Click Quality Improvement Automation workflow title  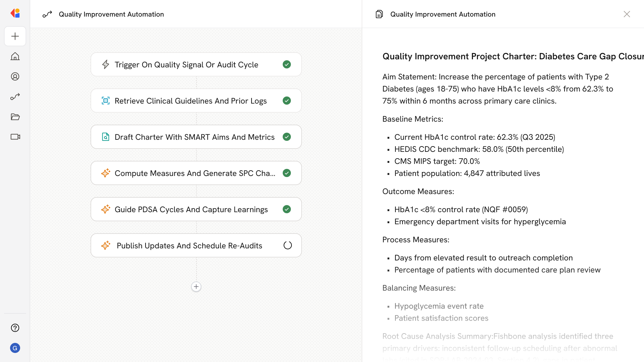[111, 14]
